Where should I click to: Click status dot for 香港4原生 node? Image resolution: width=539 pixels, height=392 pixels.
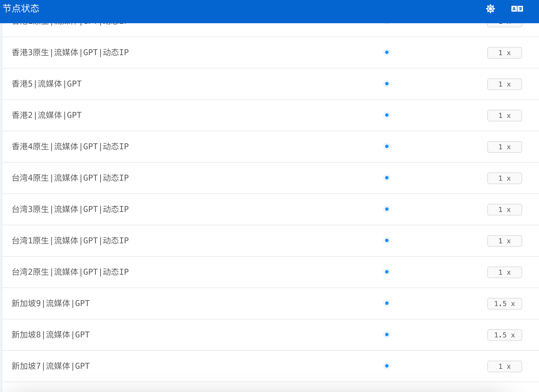coord(387,147)
